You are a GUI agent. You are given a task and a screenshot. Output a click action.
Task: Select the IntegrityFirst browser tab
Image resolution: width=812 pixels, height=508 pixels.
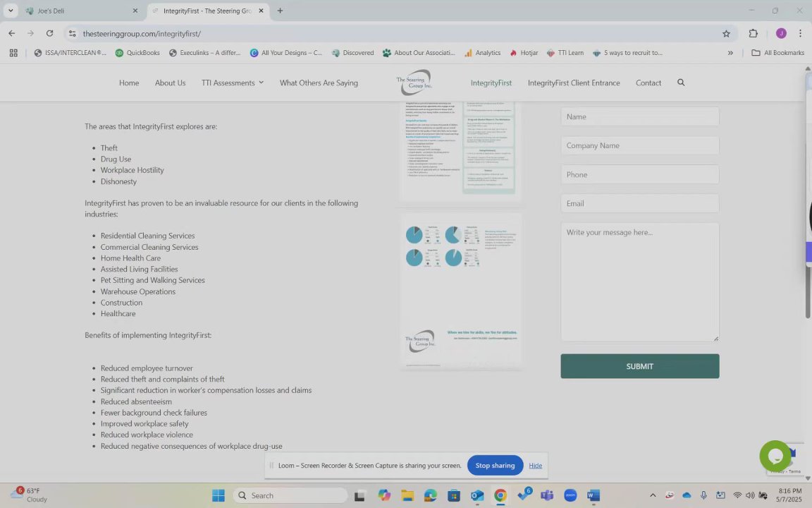208,11
